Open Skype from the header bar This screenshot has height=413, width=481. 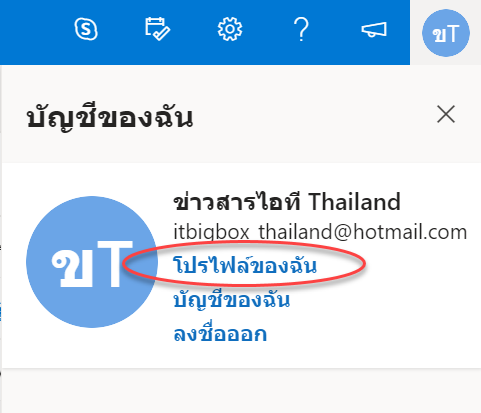point(86,29)
